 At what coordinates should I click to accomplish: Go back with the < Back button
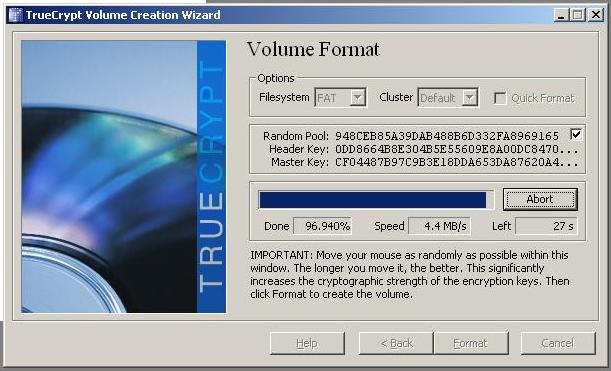point(396,343)
